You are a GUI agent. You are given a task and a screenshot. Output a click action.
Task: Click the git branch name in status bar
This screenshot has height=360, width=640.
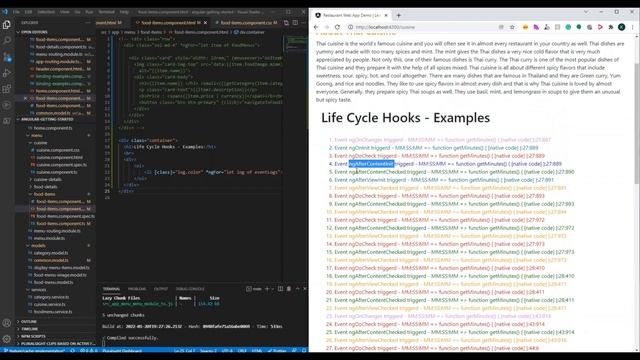tap(36, 351)
